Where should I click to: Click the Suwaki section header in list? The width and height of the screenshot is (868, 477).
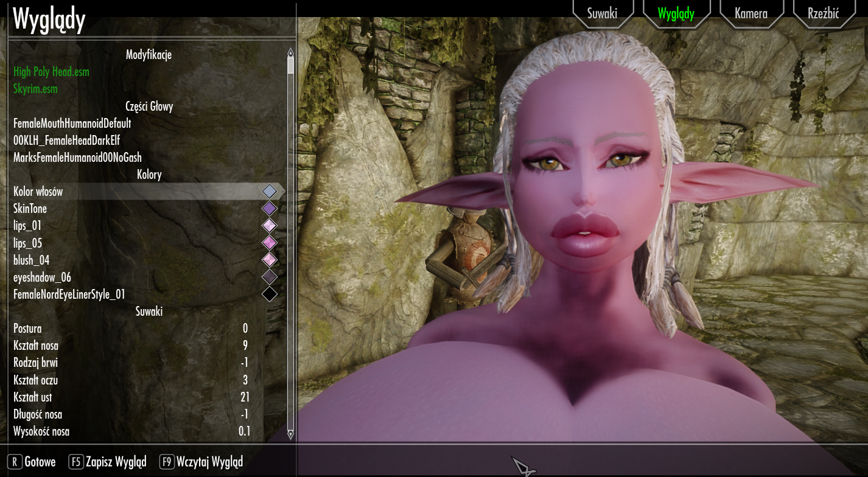click(149, 312)
